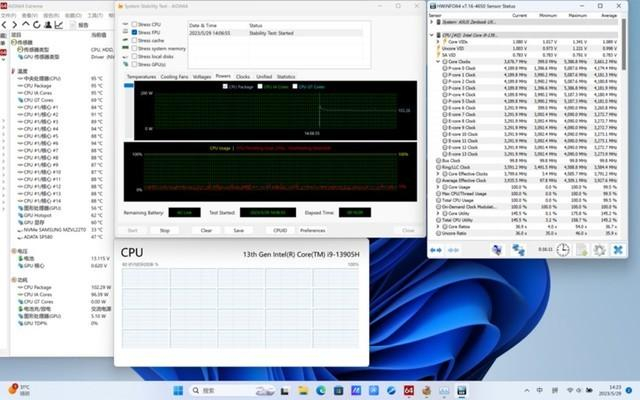640x400 pixels.
Task: Expand System ASUS Zenbook group in HWiNFO
Action: pyautogui.click(x=432, y=22)
